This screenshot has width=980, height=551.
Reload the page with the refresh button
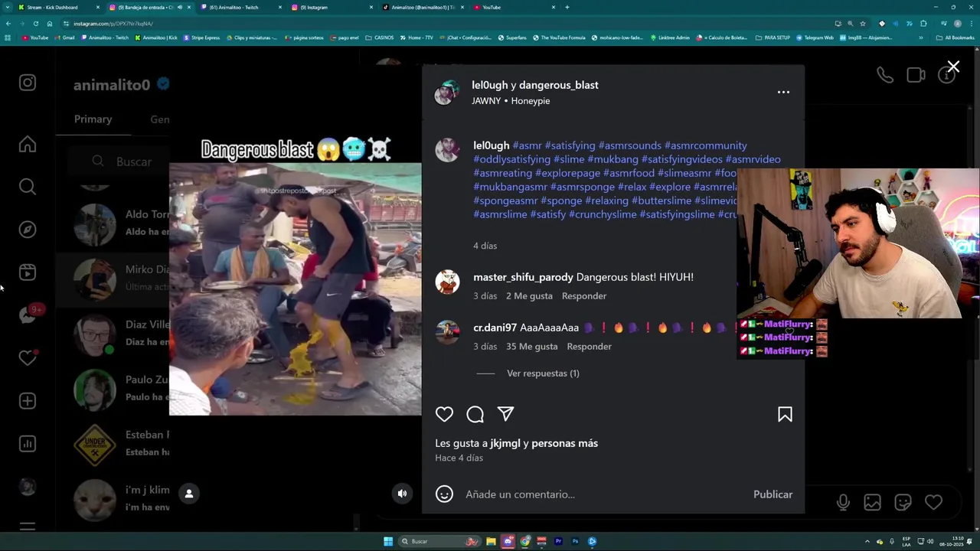35,24
